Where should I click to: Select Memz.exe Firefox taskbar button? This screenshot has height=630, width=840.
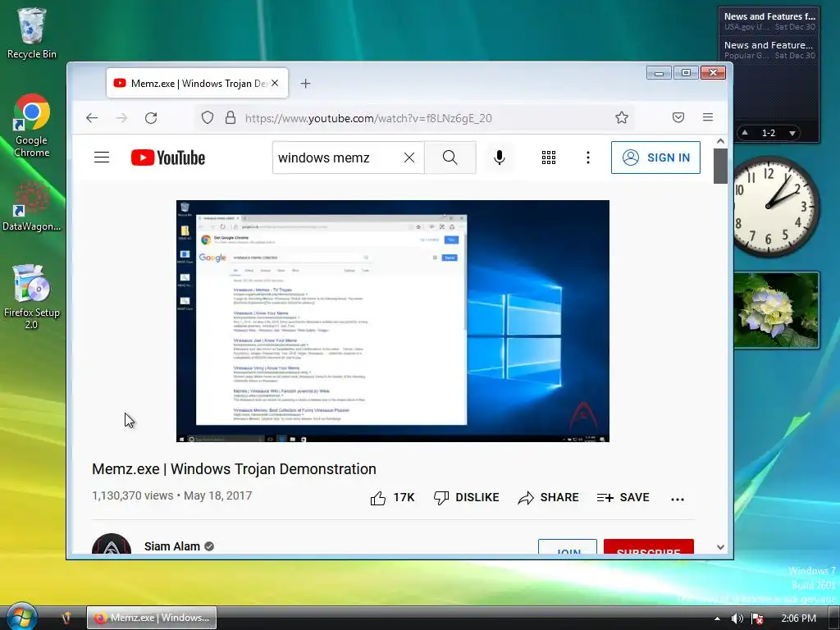pos(152,618)
